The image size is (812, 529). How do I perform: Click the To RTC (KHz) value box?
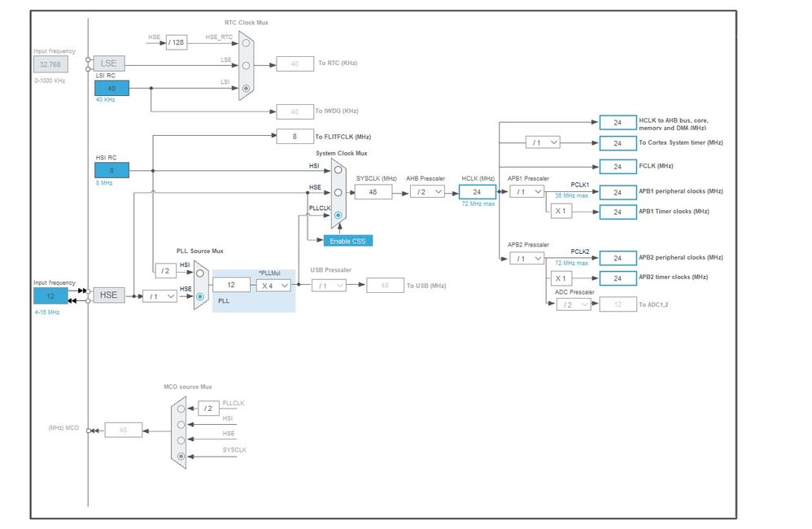[295, 63]
